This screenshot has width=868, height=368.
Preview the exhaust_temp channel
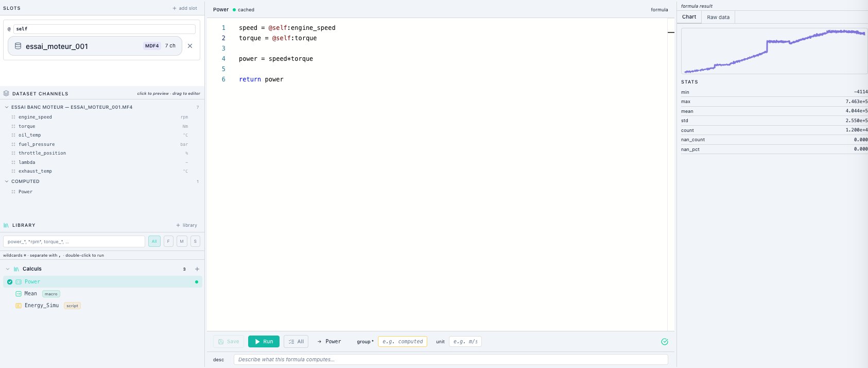(x=35, y=171)
